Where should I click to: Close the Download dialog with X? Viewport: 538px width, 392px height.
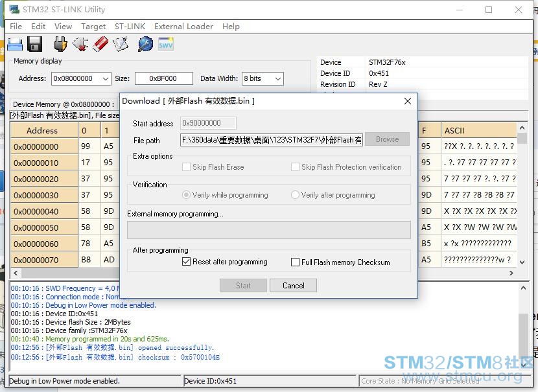407,101
